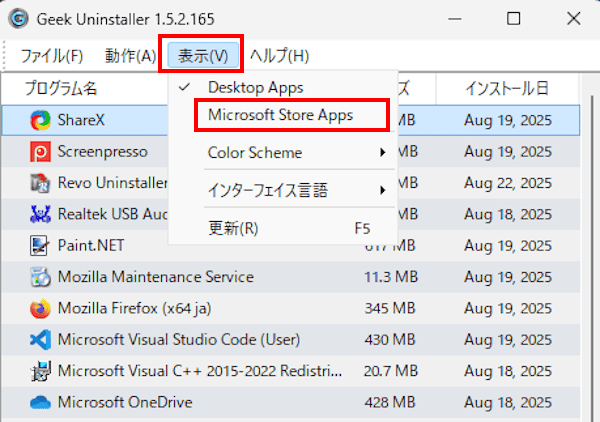
Task: Open the 動作(A) menu
Action: click(130, 56)
